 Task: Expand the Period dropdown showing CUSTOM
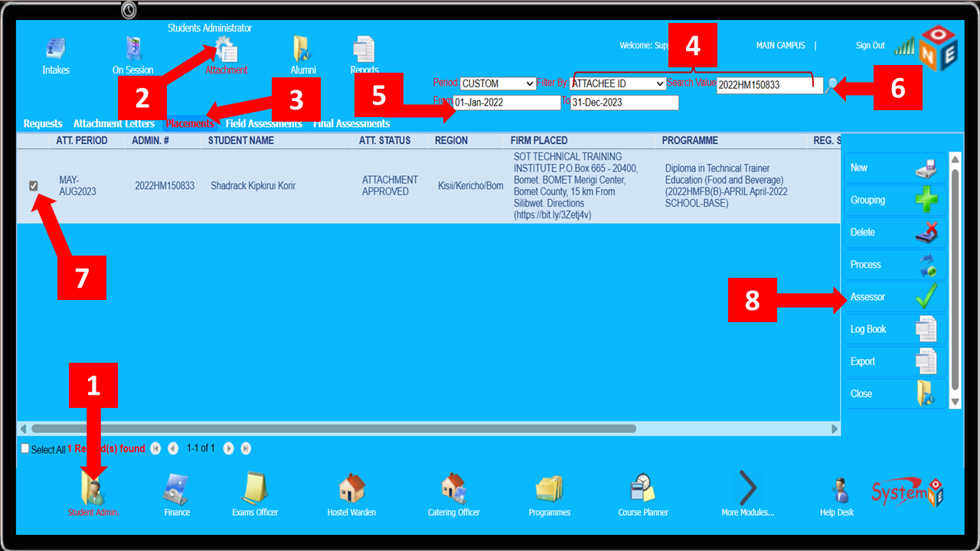498,83
